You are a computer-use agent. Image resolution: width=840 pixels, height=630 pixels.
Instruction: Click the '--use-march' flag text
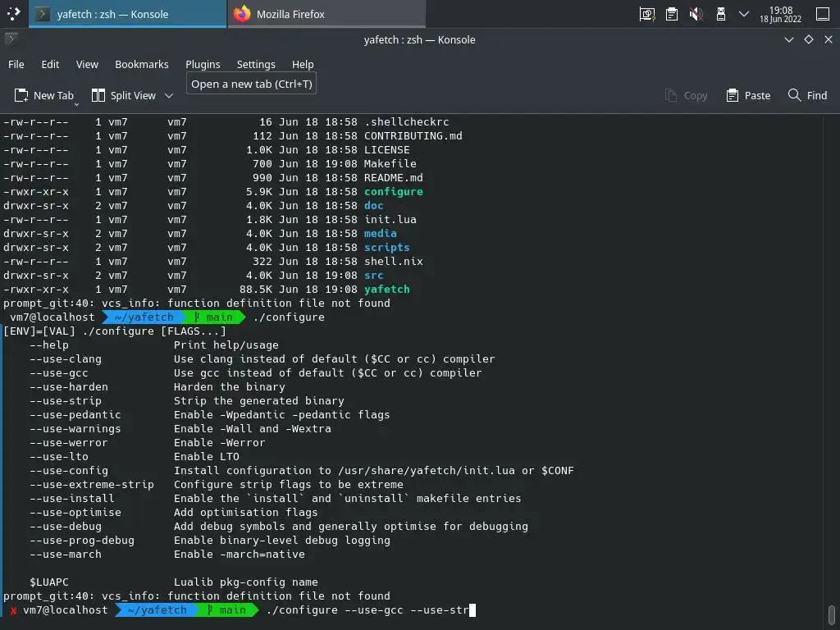pyautogui.click(x=66, y=554)
